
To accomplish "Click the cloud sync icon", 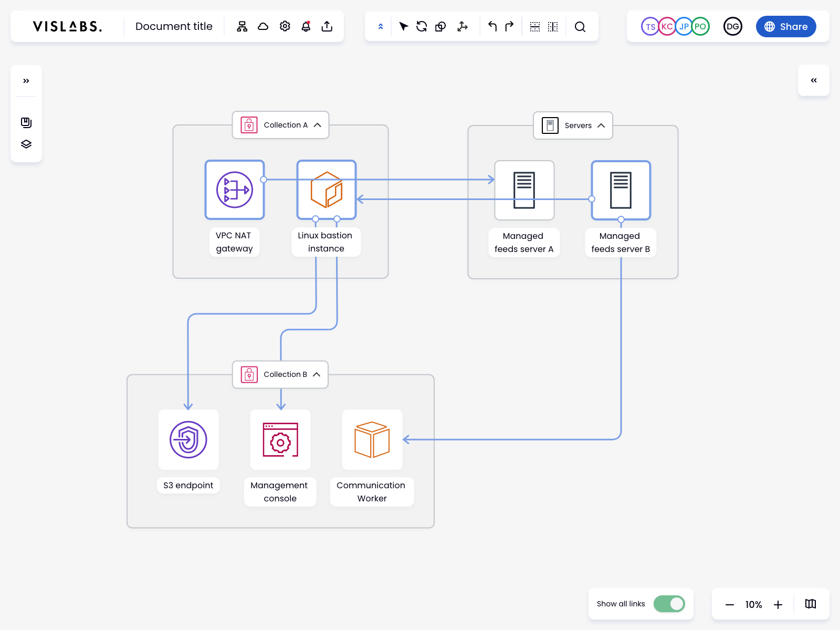I will point(262,26).
